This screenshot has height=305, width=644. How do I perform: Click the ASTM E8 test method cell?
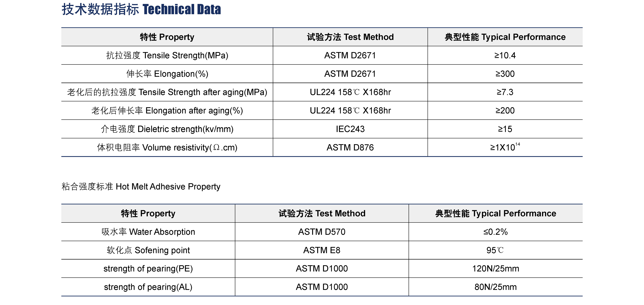(x=322, y=250)
